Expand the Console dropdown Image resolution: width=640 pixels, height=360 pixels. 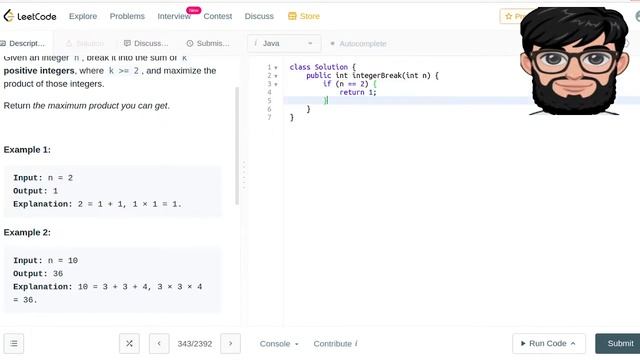point(279,344)
